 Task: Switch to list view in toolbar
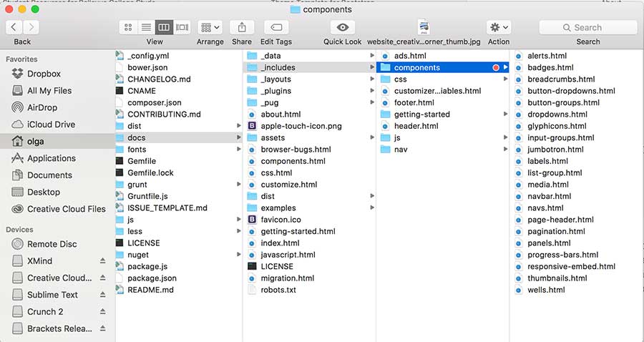pyautogui.click(x=146, y=27)
